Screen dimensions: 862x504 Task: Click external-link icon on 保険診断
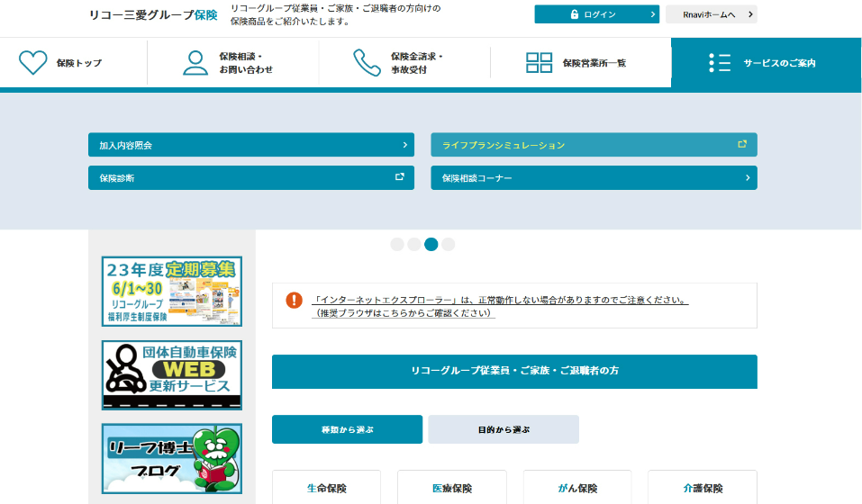coord(400,176)
